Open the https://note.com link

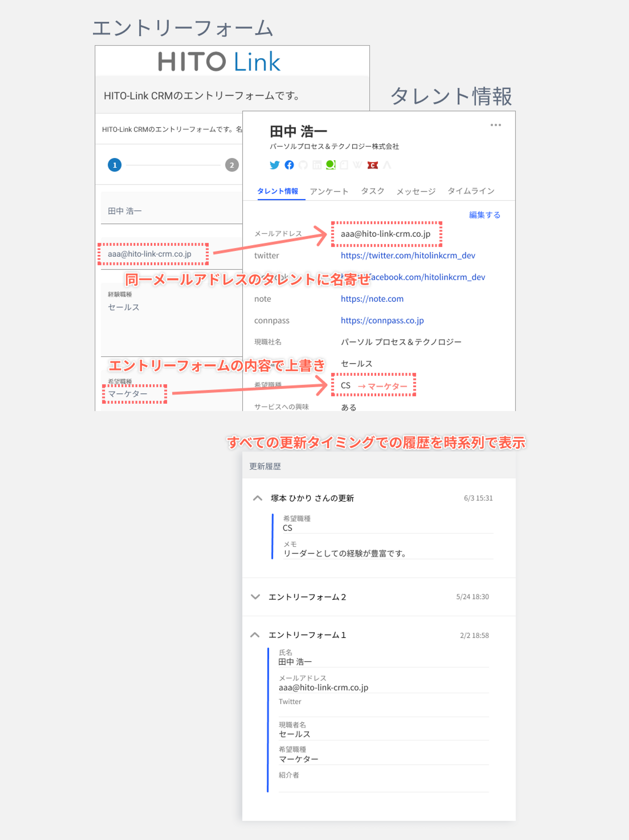[x=372, y=299]
